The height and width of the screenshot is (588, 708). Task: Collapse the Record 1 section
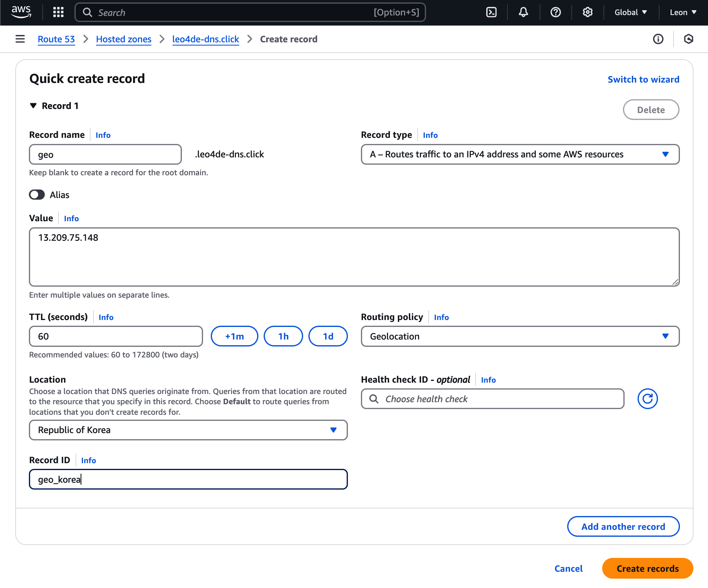(x=33, y=106)
